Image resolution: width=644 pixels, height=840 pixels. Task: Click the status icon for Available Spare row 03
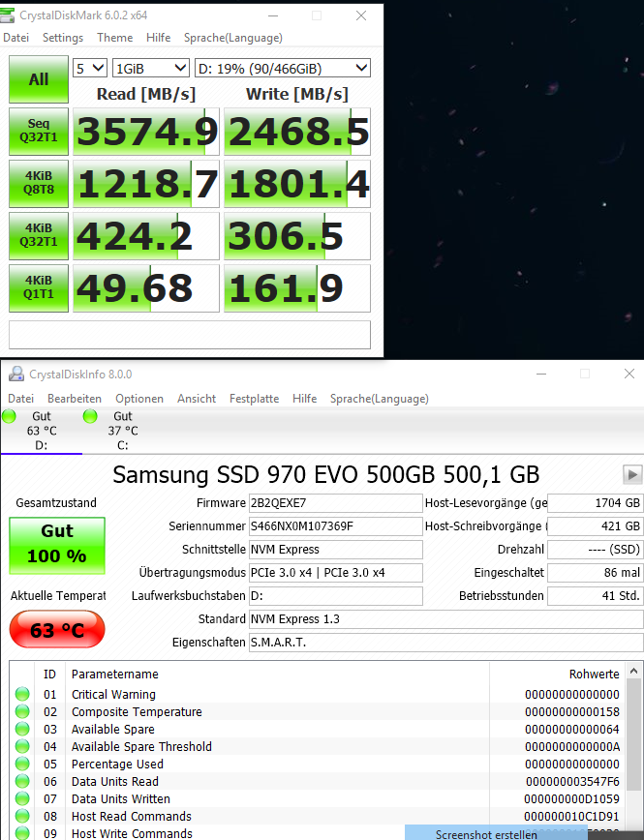click(x=22, y=729)
